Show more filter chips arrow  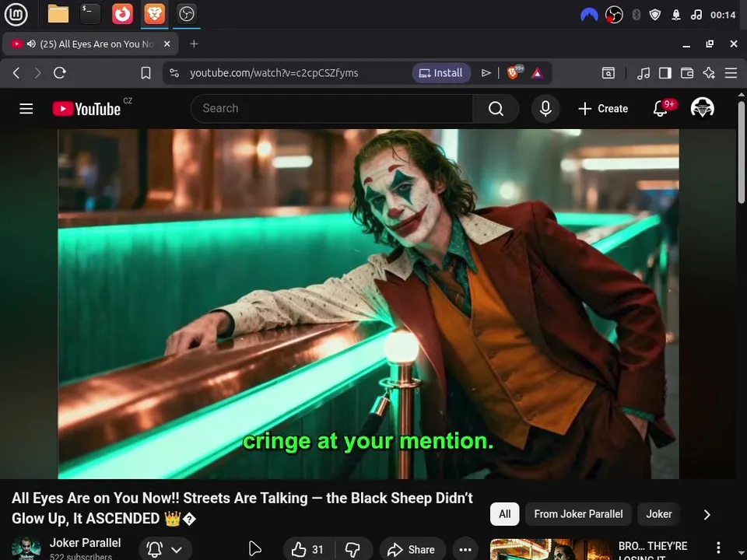(x=707, y=515)
